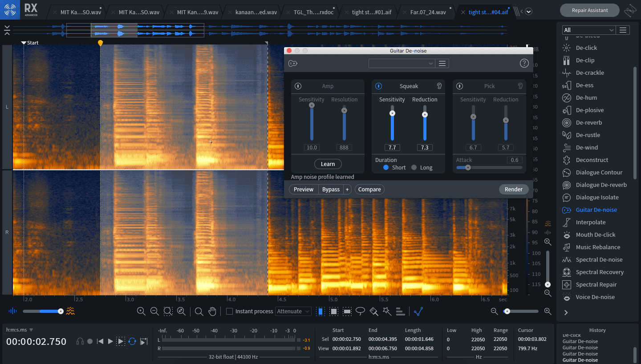Expand the module panel bottom chevron
The image size is (641, 364).
point(566,312)
